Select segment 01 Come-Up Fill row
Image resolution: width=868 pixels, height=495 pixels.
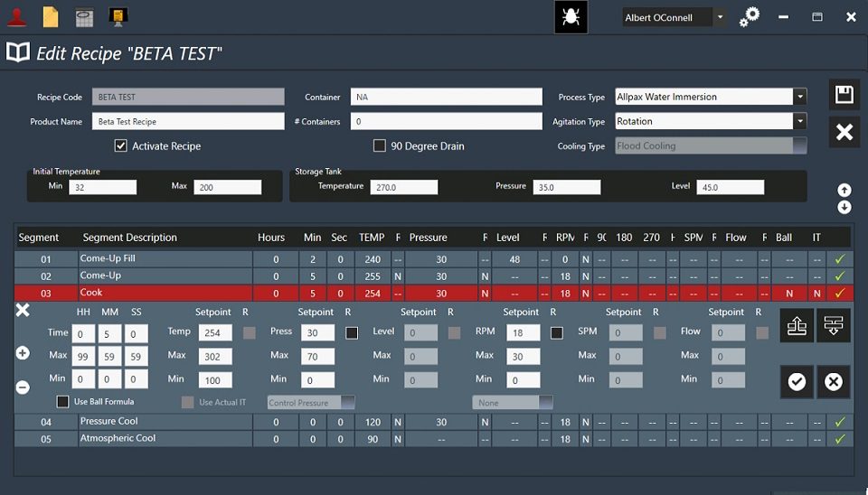[433, 259]
